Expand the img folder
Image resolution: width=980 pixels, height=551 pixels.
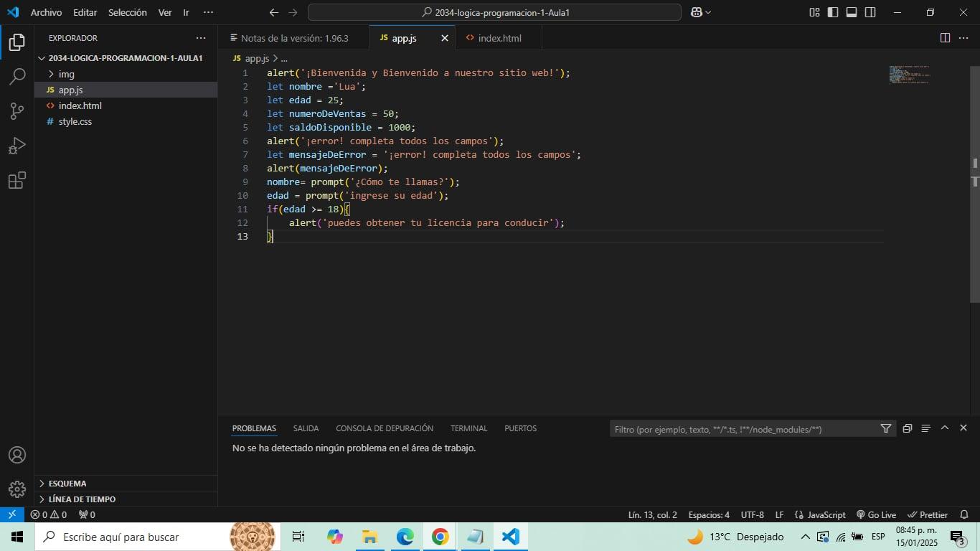click(x=126, y=74)
